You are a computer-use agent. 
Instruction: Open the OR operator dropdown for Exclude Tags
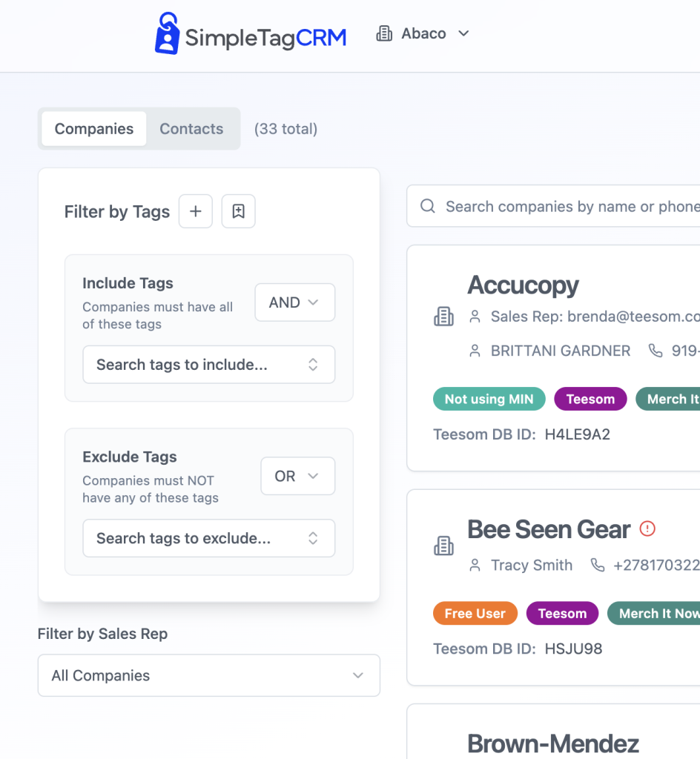[297, 476]
